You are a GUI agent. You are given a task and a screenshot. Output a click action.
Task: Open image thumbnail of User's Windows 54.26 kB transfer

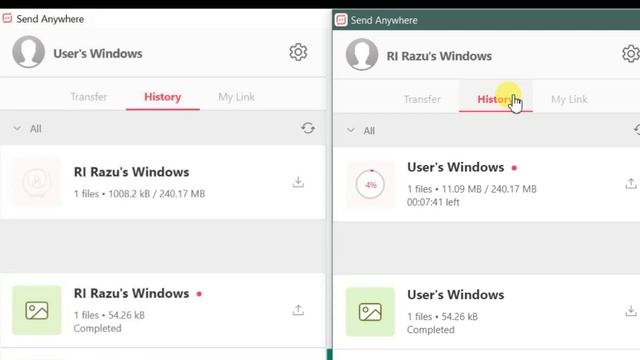coord(370,312)
